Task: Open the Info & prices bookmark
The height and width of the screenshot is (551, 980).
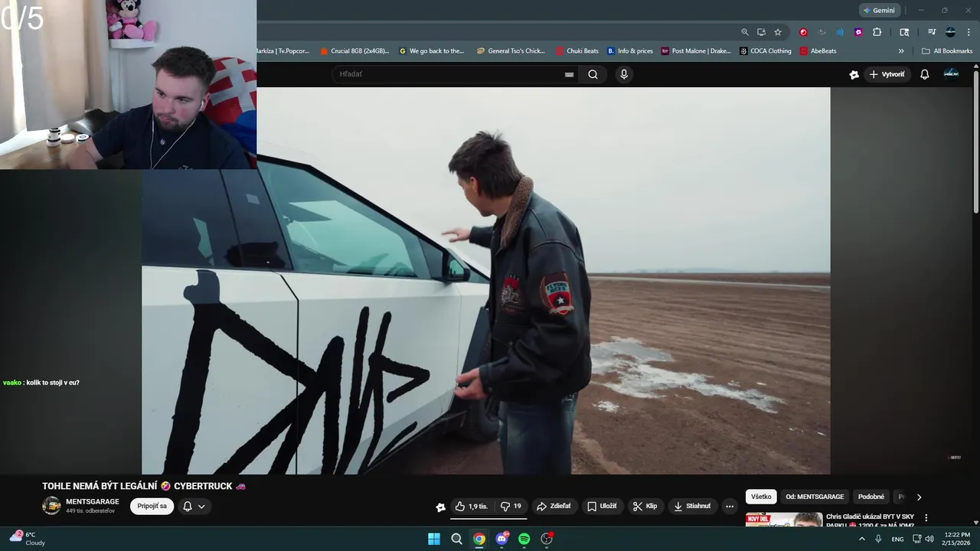Action: (630, 51)
